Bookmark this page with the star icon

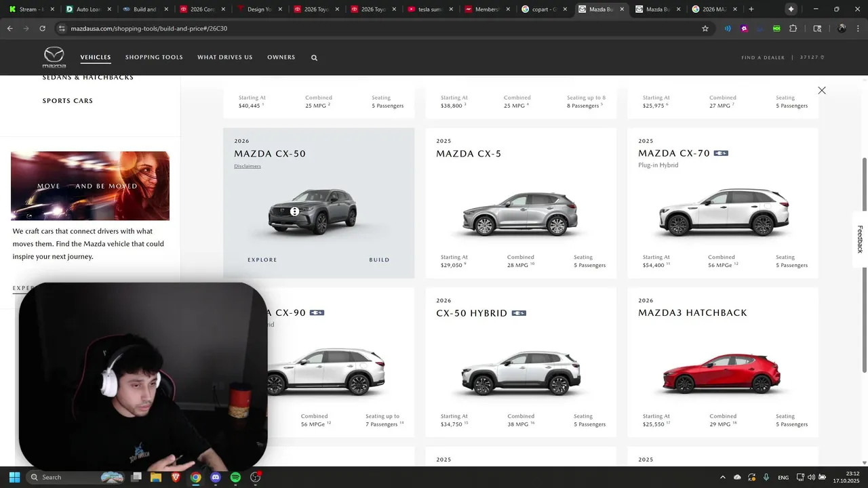pos(705,28)
